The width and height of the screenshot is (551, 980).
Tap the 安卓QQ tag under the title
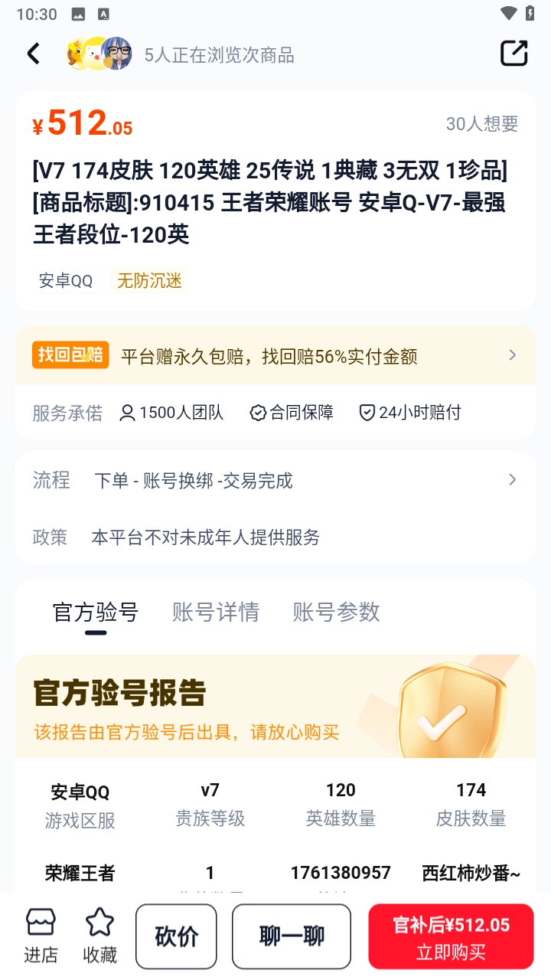click(66, 281)
